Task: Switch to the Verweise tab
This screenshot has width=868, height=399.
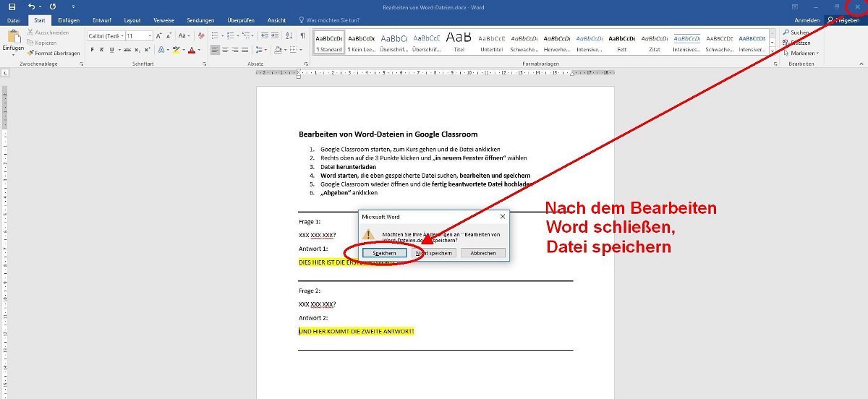Action: click(163, 20)
